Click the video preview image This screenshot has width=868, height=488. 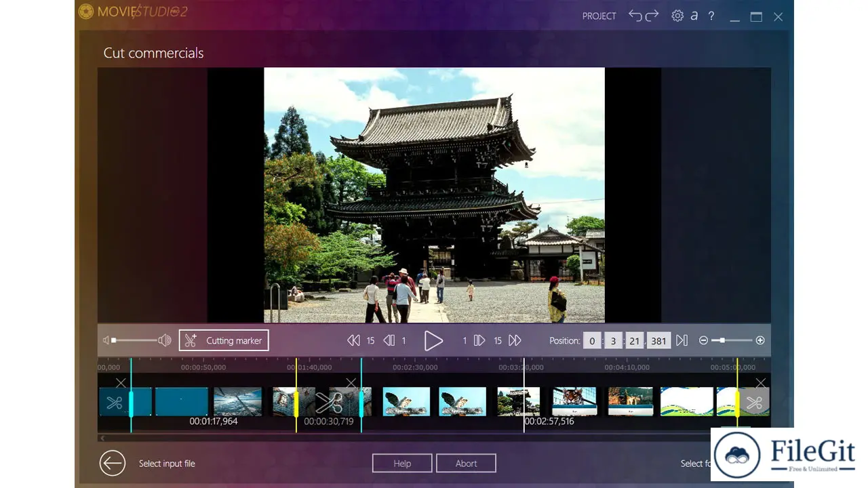(x=434, y=195)
